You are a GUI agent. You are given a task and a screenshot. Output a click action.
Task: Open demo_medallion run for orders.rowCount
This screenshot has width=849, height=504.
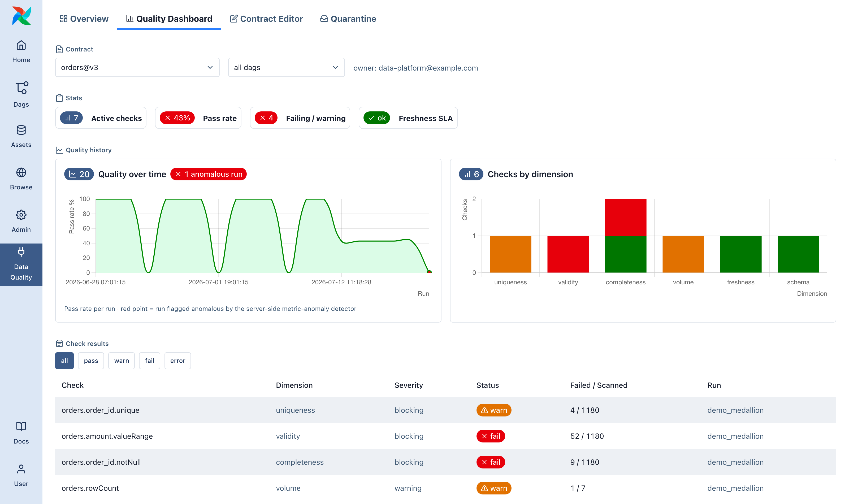735,488
